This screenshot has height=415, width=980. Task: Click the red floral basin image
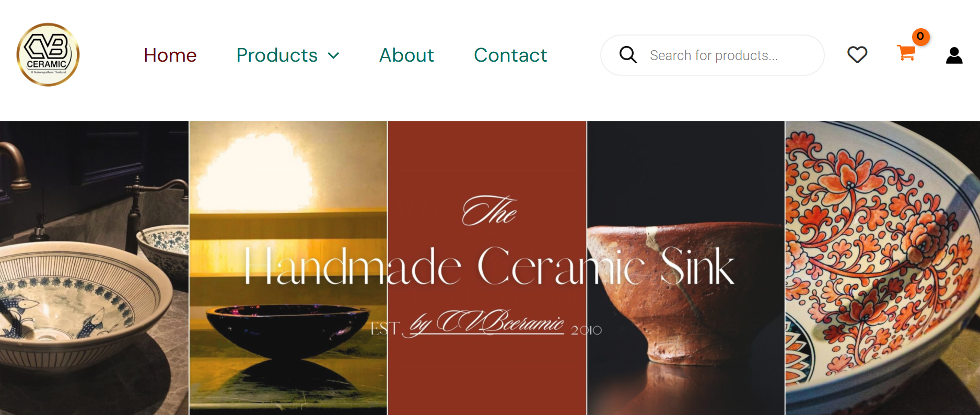[883, 268]
